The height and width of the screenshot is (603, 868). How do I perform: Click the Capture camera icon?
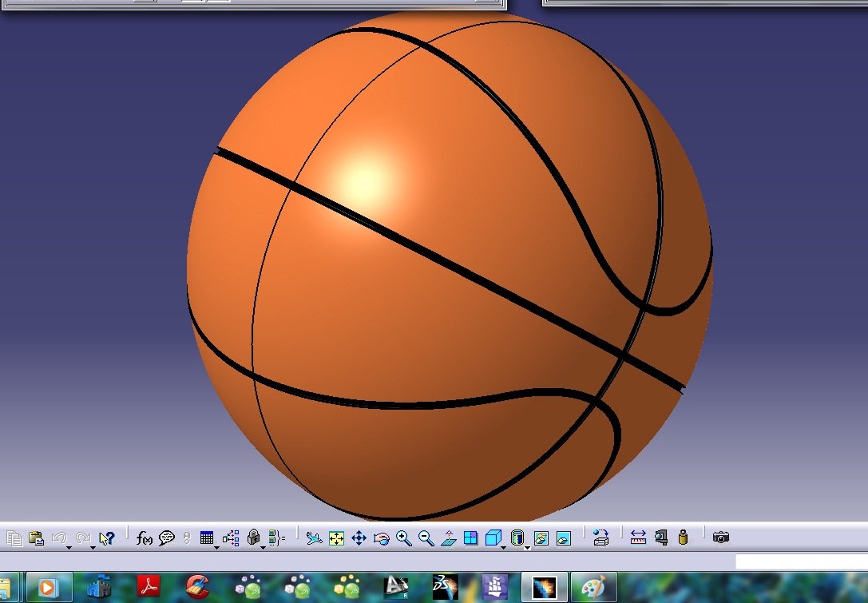[721, 537]
